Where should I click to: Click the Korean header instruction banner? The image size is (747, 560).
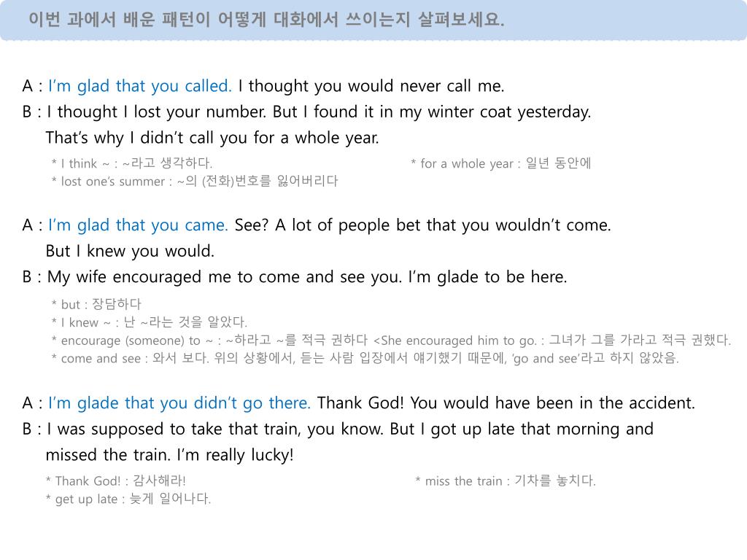[x=373, y=20]
